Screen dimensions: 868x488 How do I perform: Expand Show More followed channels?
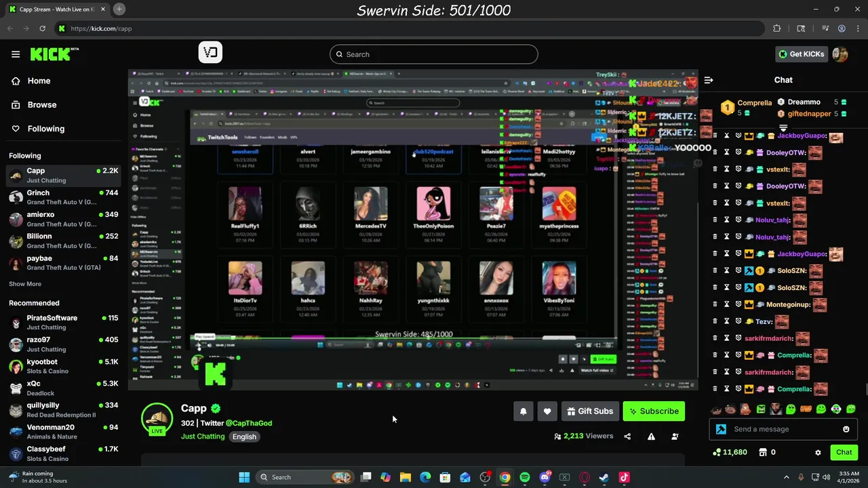[25, 284]
